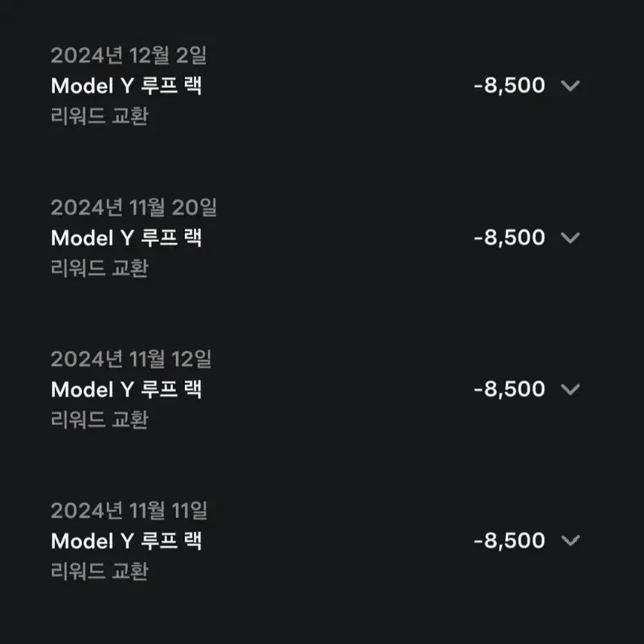Image resolution: width=644 pixels, height=644 pixels.
Task: Expand the November 11 entry chevron
Action: (570, 541)
